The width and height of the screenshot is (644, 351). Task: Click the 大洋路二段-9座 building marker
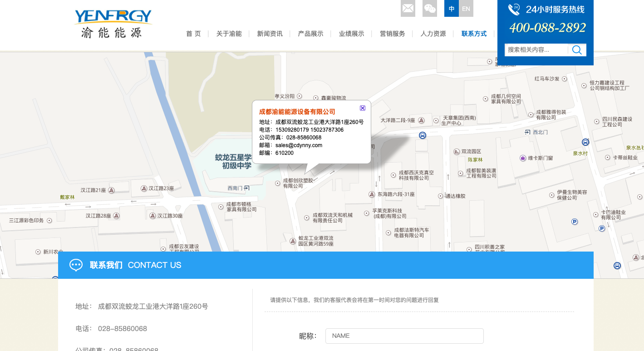421,120
